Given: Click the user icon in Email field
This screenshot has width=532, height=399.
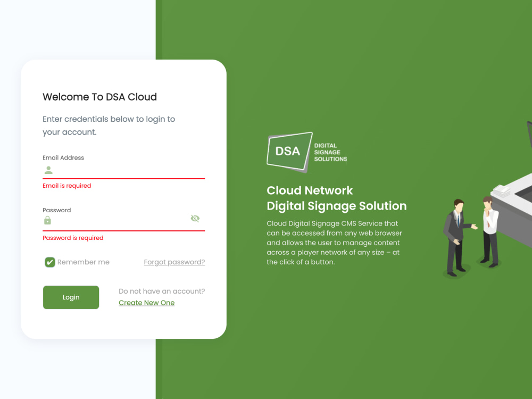Looking at the screenshot, I should tap(48, 170).
